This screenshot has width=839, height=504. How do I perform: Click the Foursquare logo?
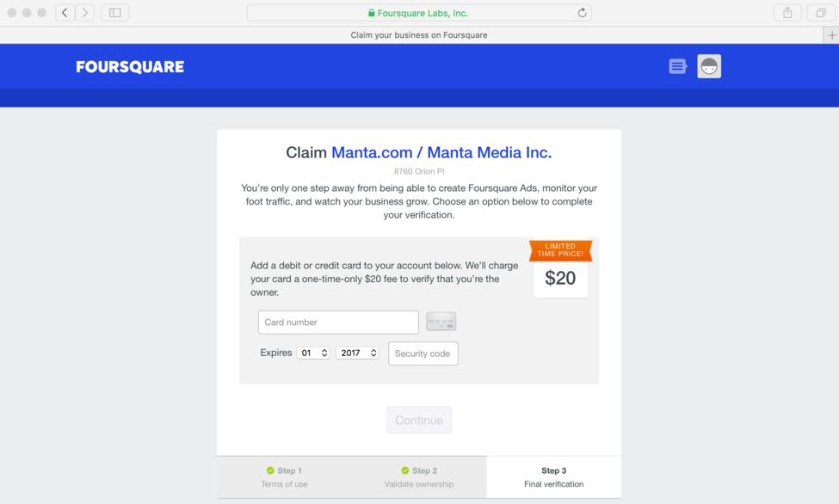pyautogui.click(x=130, y=67)
